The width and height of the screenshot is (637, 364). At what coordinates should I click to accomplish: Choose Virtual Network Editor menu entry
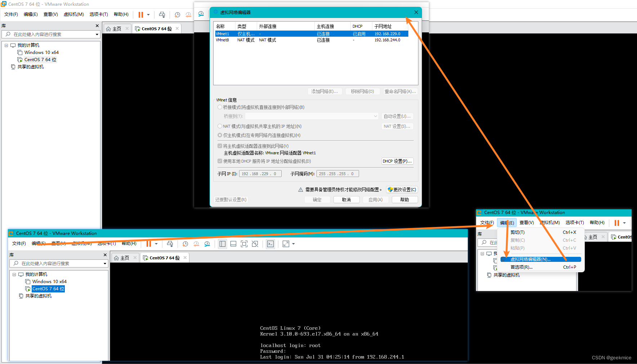click(x=530, y=259)
